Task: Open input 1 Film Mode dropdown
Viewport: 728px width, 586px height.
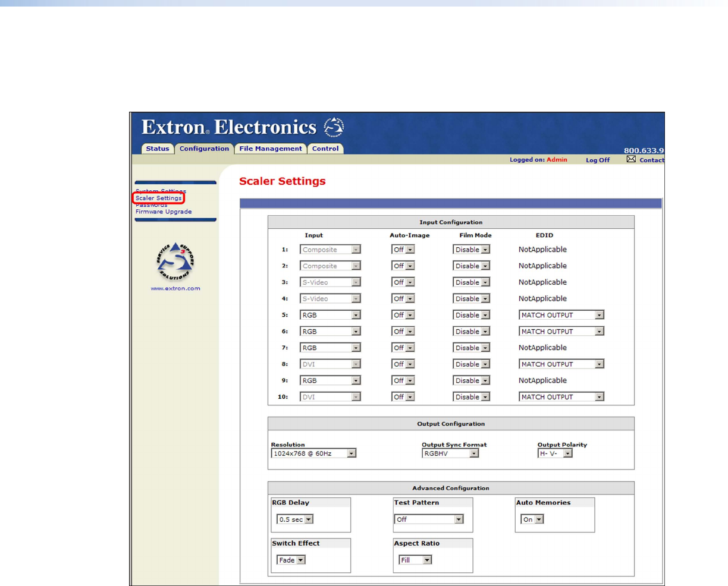Action: (472, 250)
